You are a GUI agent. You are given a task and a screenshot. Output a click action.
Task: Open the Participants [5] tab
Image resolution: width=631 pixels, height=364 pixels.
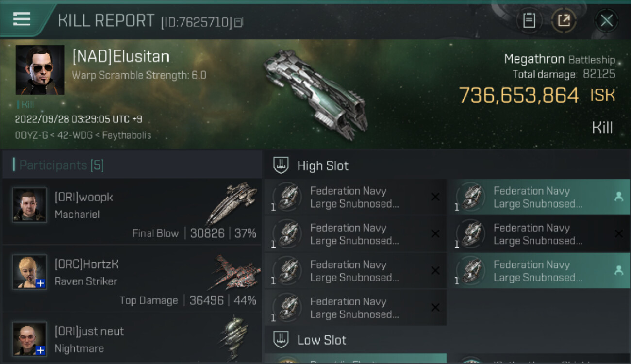tap(62, 165)
